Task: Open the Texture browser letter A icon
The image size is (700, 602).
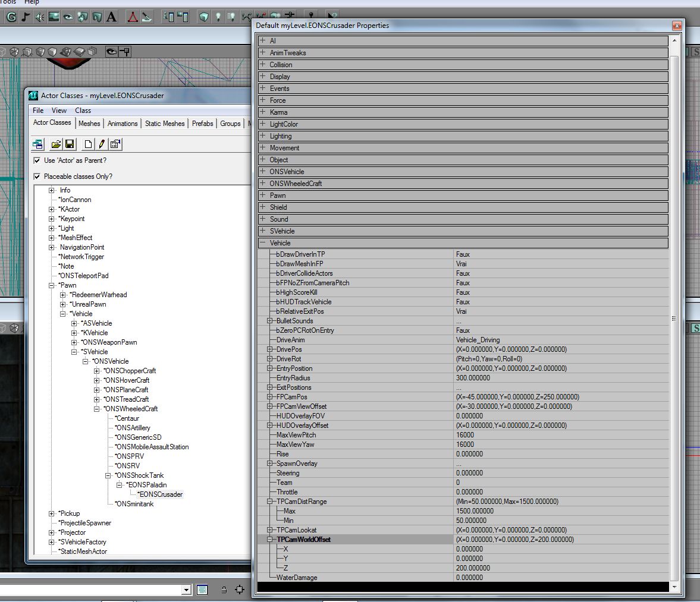Action: tap(111, 17)
